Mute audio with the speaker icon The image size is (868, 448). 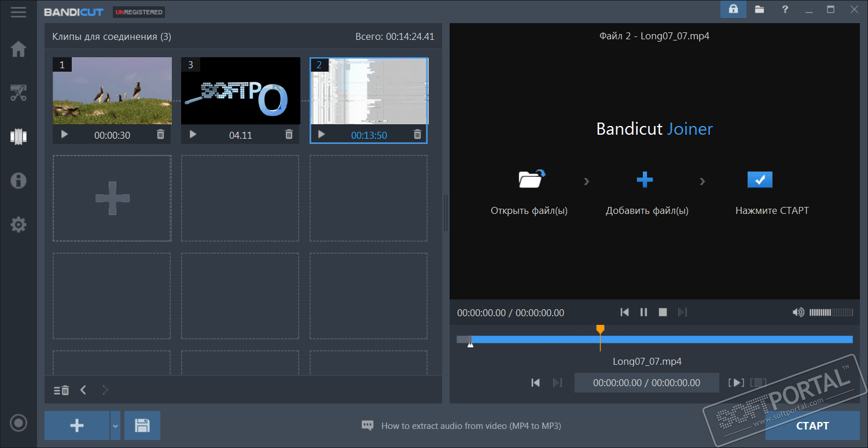pyautogui.click(x=799, y=312)
